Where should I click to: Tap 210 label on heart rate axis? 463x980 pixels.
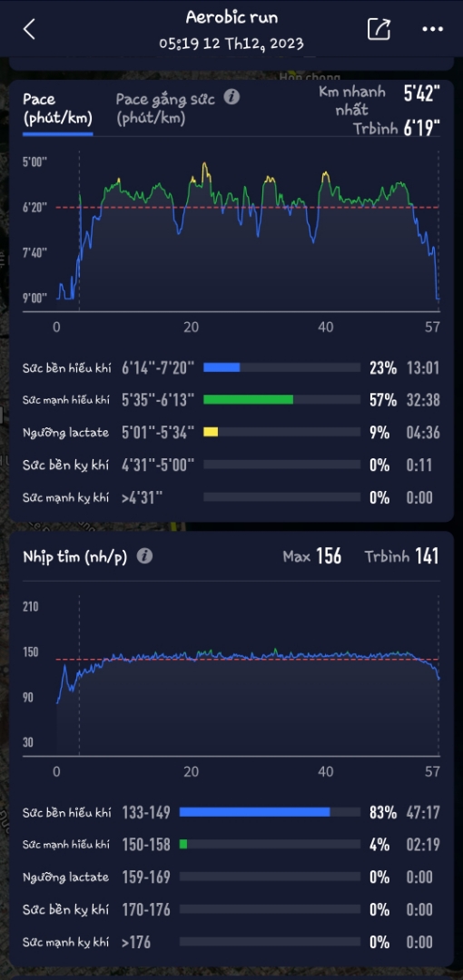tap(31, 606)
